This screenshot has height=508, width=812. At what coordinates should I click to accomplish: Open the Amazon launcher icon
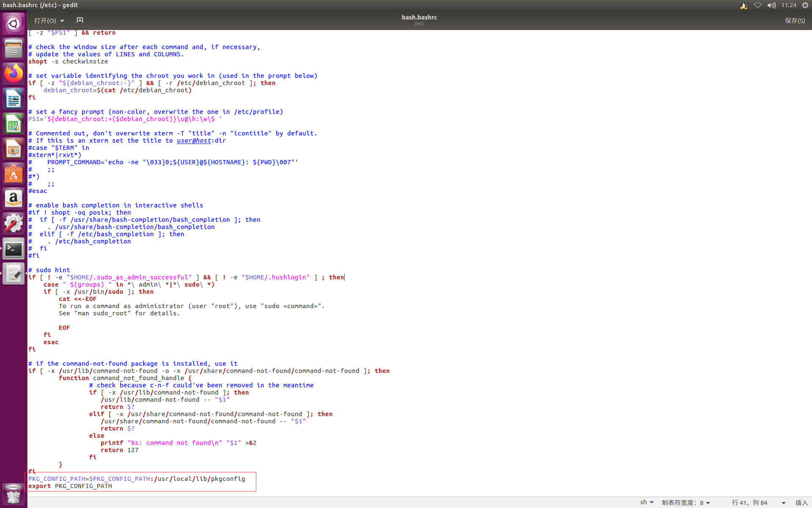click(14, 199)
